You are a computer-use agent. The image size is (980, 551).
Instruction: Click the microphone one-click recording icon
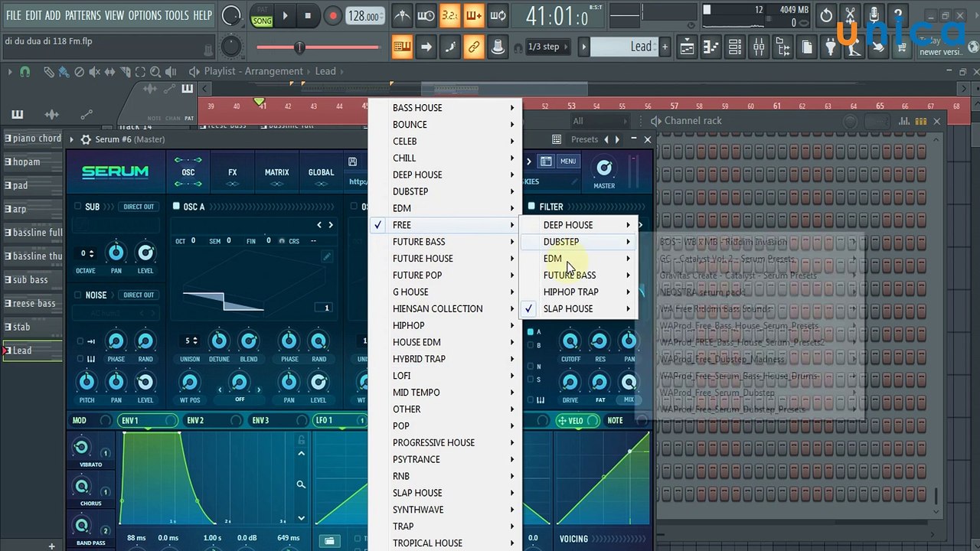[x=874, y=15]
